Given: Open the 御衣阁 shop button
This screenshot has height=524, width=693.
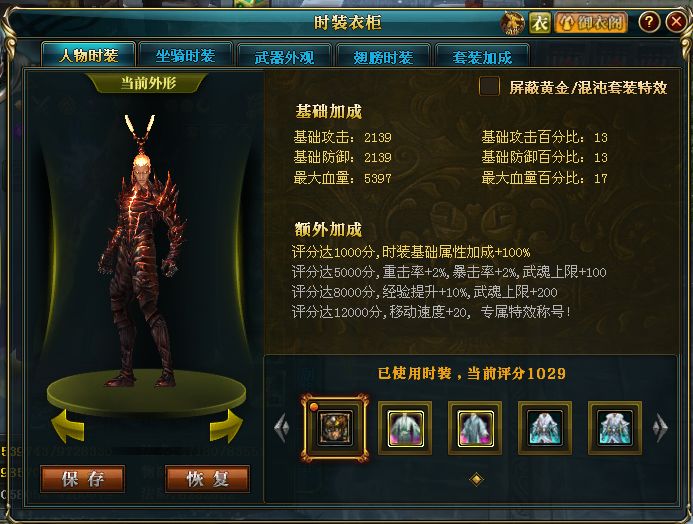Looking at the screenshot, I should [x=591, y=22].
